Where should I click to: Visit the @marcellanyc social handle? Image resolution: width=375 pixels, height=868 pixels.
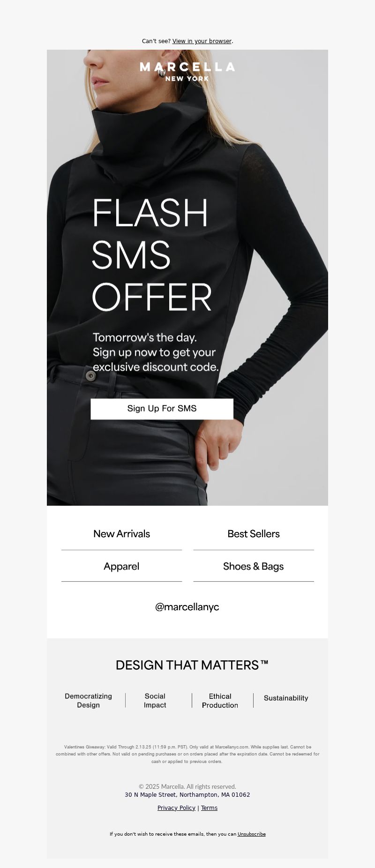[187, 607]
